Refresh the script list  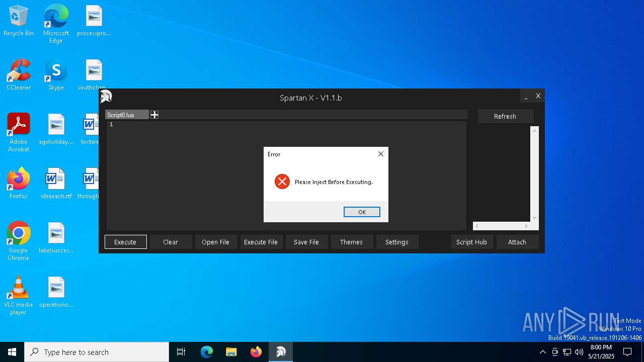pos(505,116)
